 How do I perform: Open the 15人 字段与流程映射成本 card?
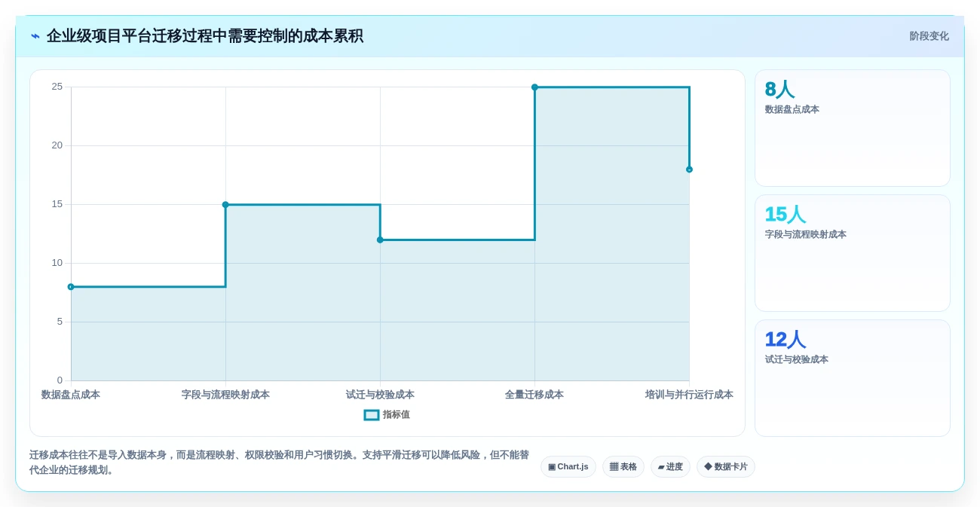point(853,253)
